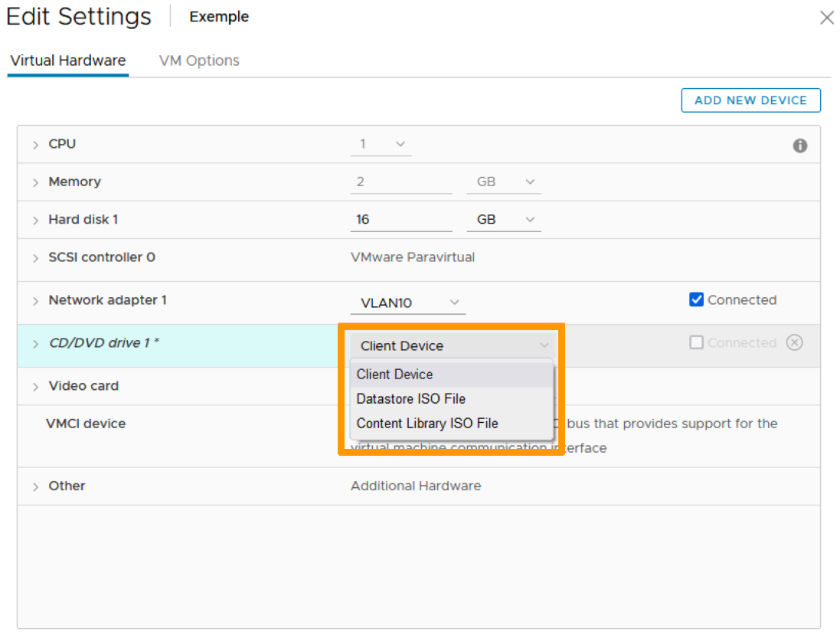This screenshot has height=635, width=840.
Task: Click the ADD NEW DEVICE button
Action: point(750,100)
